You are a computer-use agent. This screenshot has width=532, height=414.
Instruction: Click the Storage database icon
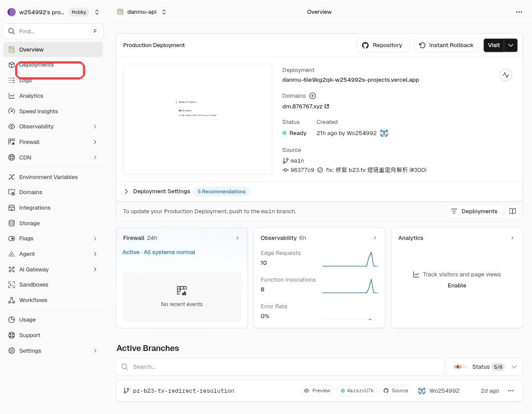[12, 223]
